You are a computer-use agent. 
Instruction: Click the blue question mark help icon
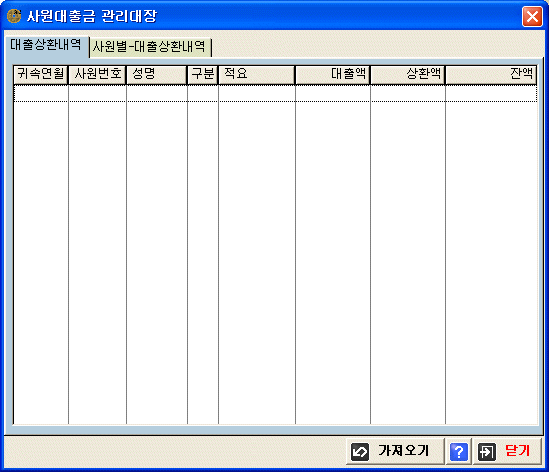(x=459, y=452)
